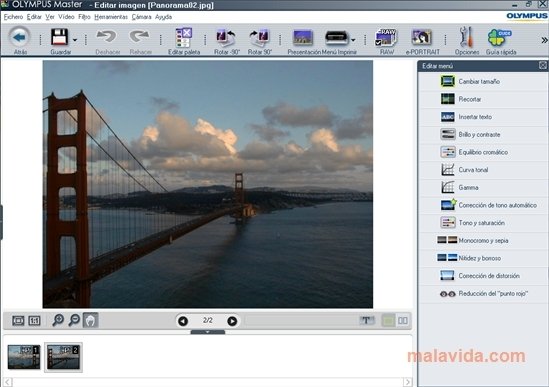Open the Guardar dropdown arrow
Viewport: 549px width, 387px height.
[75, 40]
